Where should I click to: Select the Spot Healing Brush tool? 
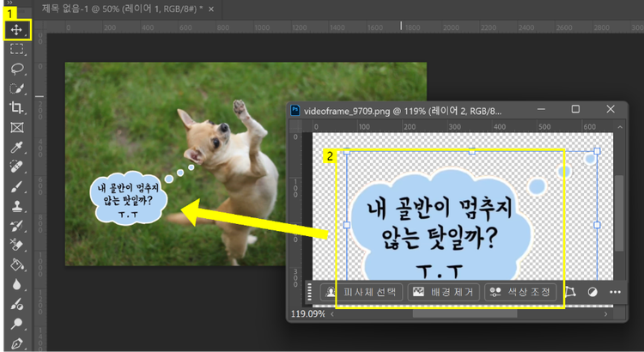16,167
